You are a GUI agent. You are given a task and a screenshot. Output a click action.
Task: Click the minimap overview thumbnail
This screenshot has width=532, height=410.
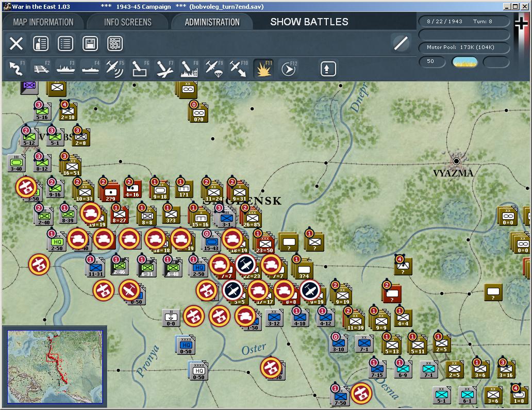click(55, 367)
